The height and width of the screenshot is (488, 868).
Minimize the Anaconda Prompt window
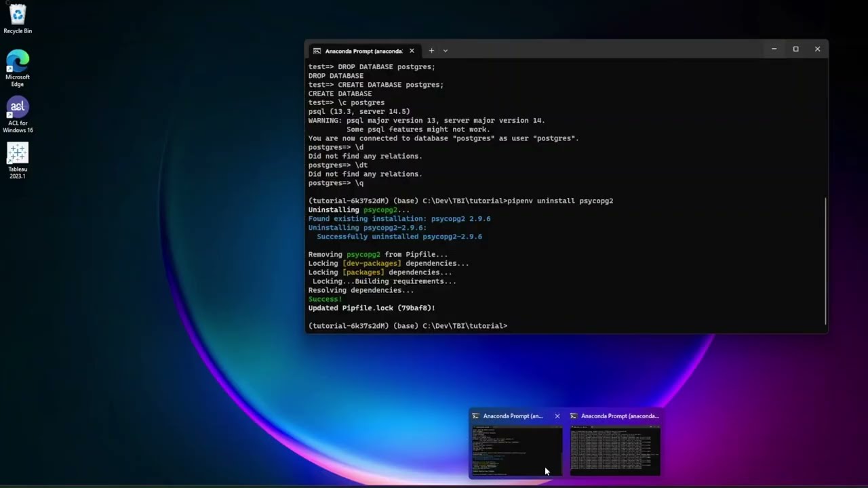click(774, 49)
